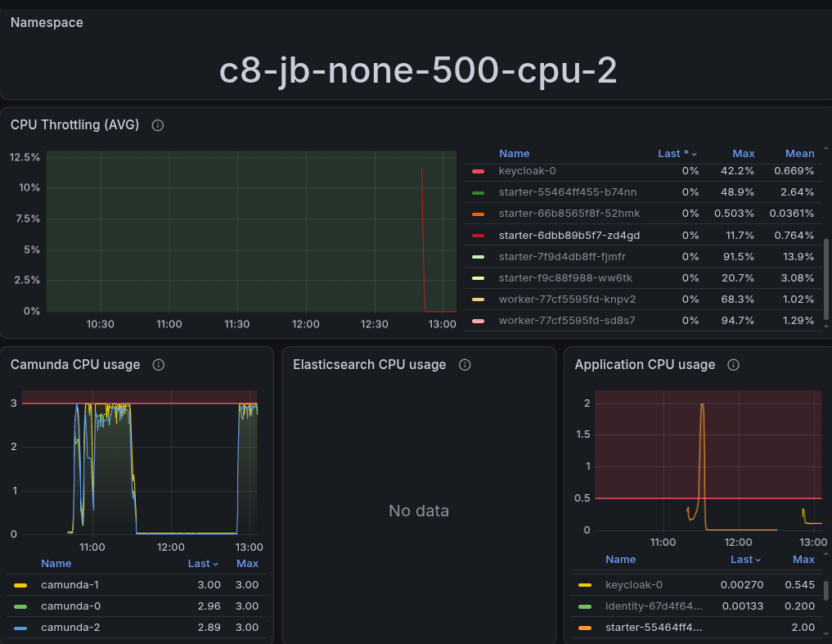Open color picker for starter-6dbb89b5f7-zd4gd swatch
The image size is (832, 644).
coord(478,235)
